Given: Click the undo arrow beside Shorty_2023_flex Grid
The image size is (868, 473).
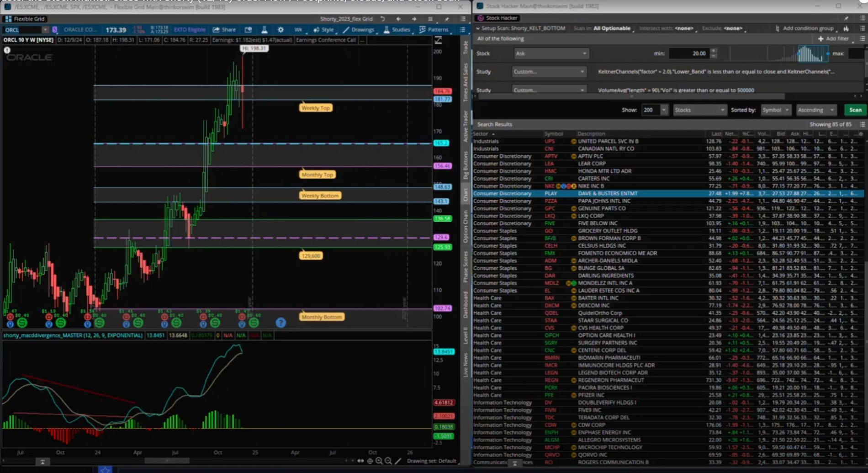Looking at the screenshot, I should tap(382, 19).
